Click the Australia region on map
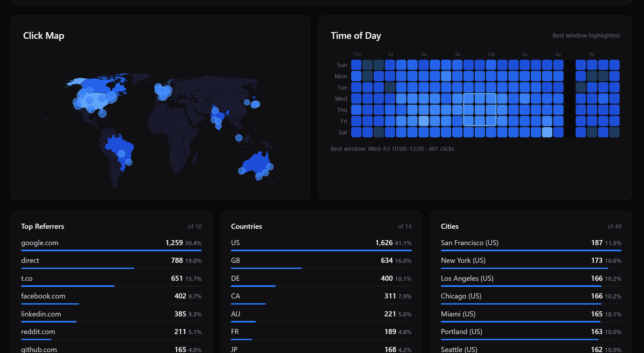Viewport: 644px width, 353px height. tap(255, 163)
